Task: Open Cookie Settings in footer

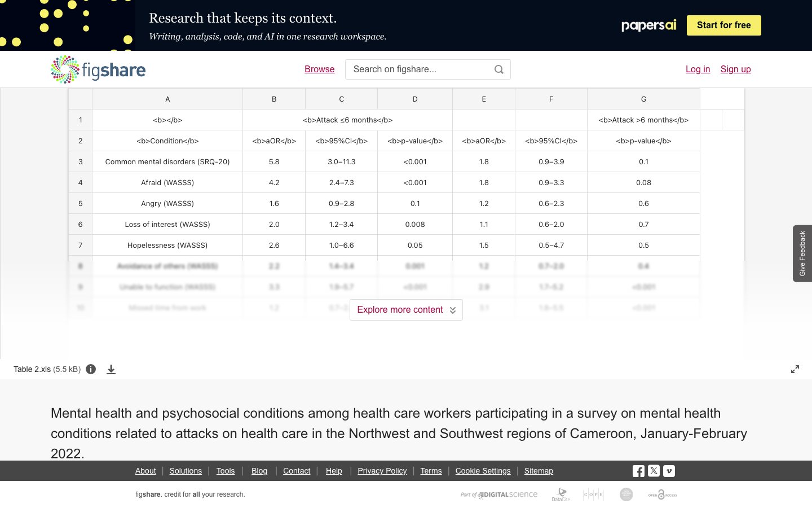Action: point(483,471)
